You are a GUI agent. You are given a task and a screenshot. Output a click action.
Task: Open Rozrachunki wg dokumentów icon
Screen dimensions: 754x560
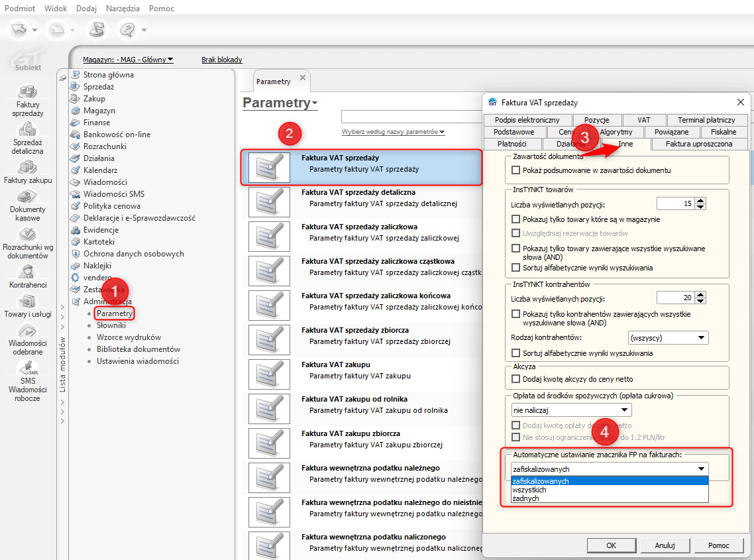point(28,234)
